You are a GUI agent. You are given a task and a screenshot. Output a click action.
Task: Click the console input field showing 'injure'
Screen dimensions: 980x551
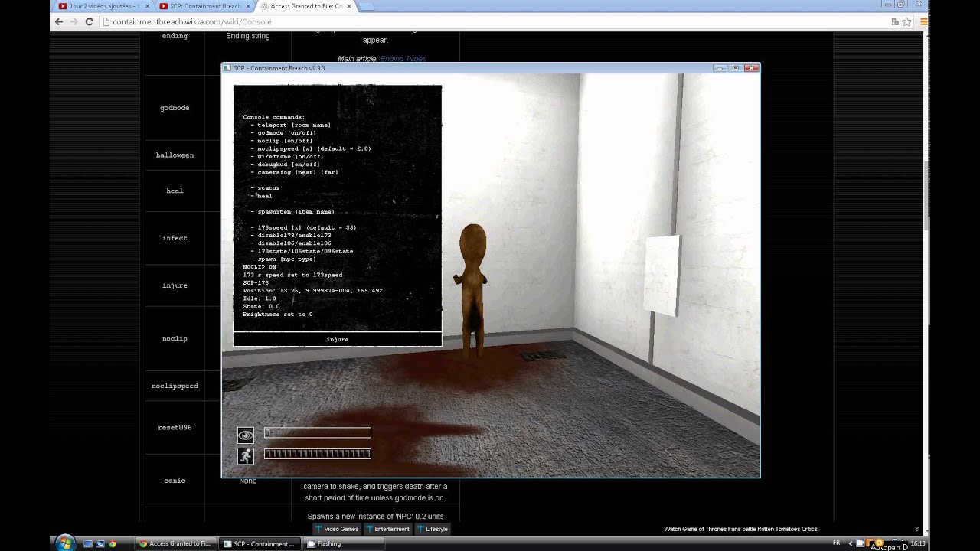[338, 339]
